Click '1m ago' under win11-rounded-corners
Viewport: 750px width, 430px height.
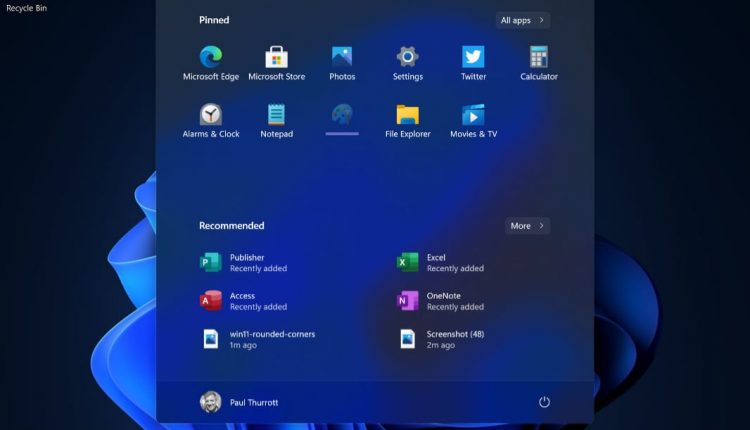243,345
